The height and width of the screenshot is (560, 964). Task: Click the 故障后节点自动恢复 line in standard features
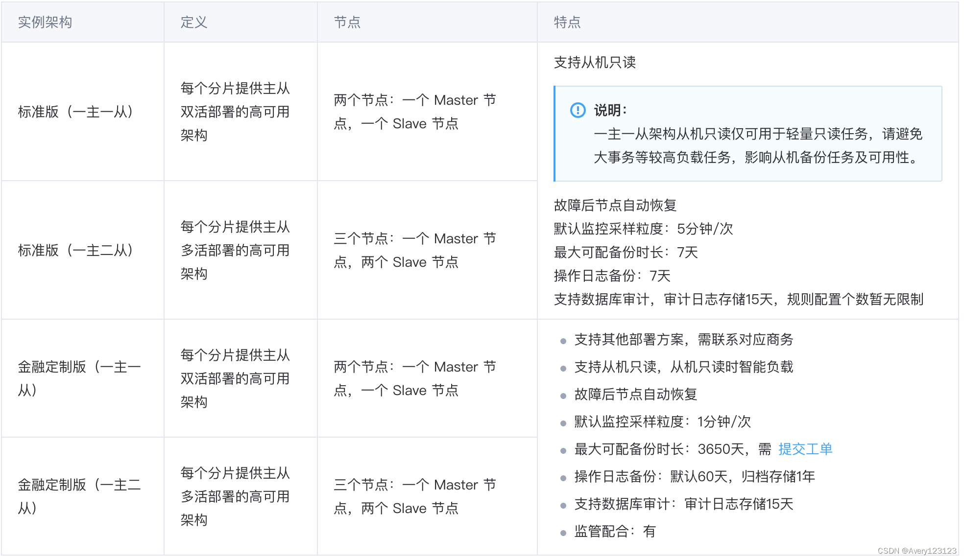point(615,205)
